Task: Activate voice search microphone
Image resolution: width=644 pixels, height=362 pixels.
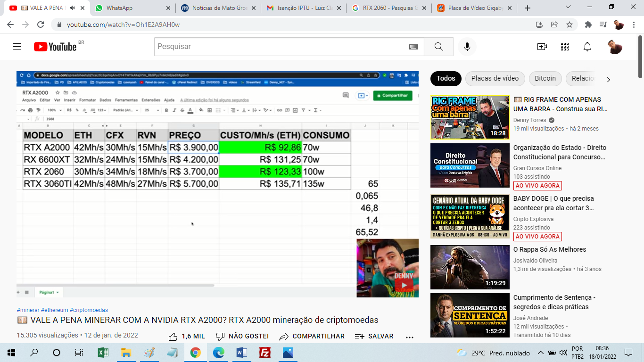Action: pos(467,47)
